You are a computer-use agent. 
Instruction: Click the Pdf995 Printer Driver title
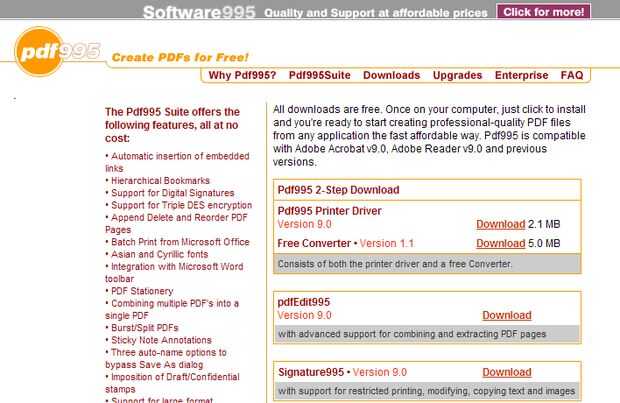[330, 211]
